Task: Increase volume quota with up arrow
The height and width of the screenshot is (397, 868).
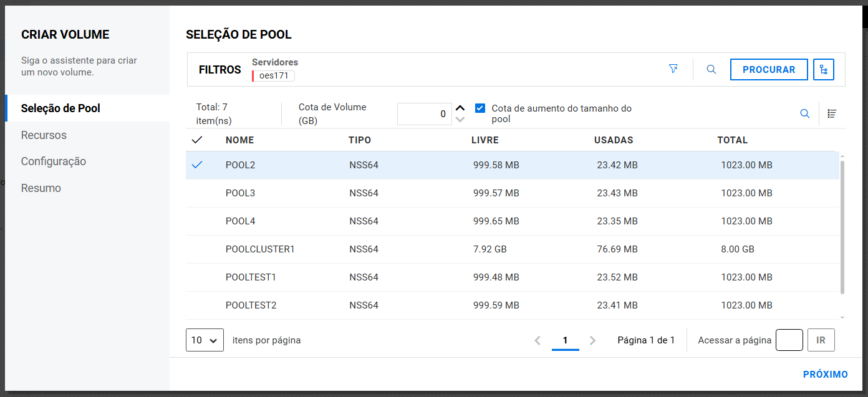Action: click(460, 108)
